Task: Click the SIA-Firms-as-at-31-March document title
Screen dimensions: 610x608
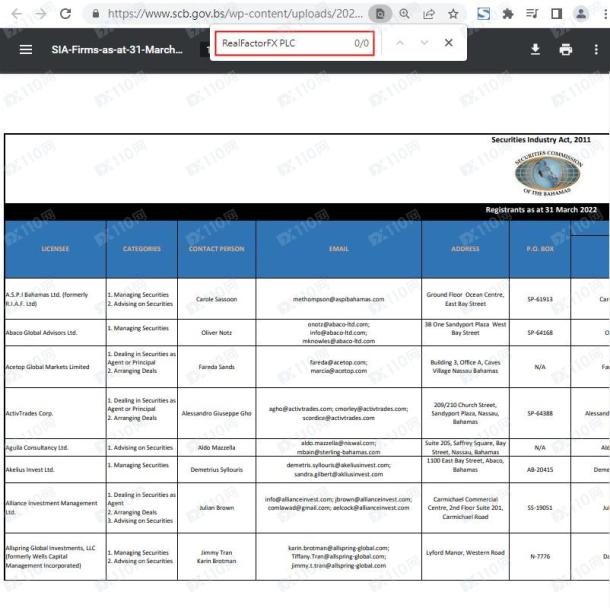Action: point(117,49)
